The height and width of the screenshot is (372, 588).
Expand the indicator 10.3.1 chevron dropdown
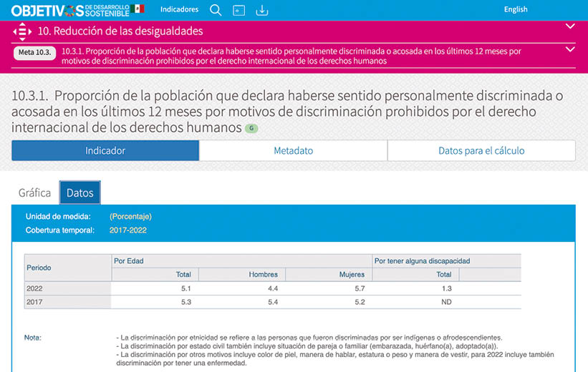[570, 49]
